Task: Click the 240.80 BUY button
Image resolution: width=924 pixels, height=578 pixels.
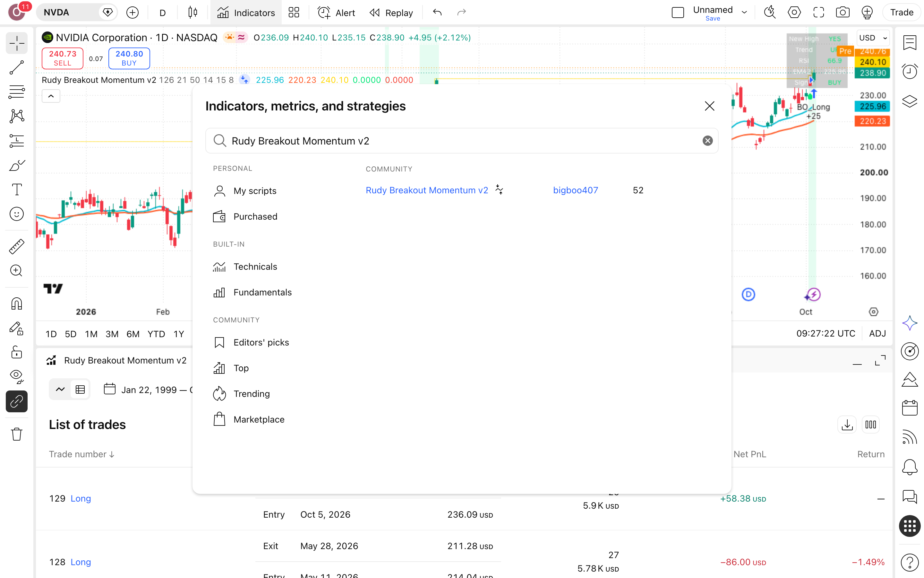Action: click(129, 58)
